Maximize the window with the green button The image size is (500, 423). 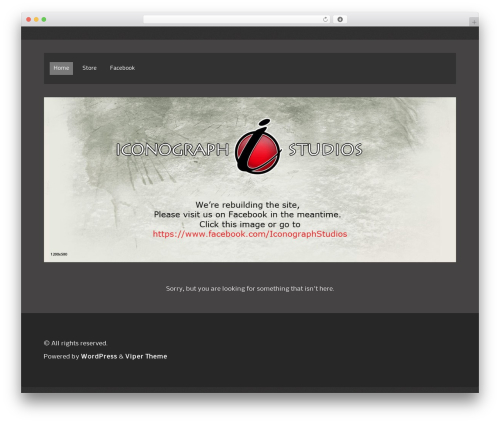point(44,19)
